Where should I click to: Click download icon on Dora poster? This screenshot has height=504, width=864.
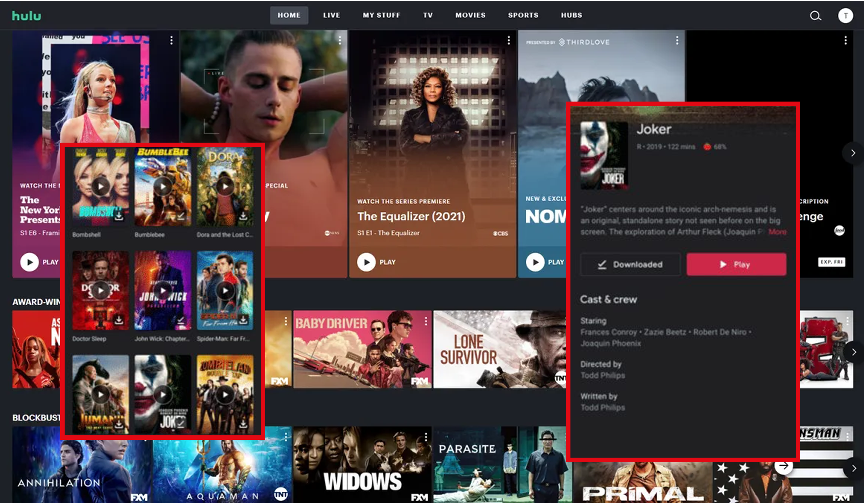coord(243,216)
